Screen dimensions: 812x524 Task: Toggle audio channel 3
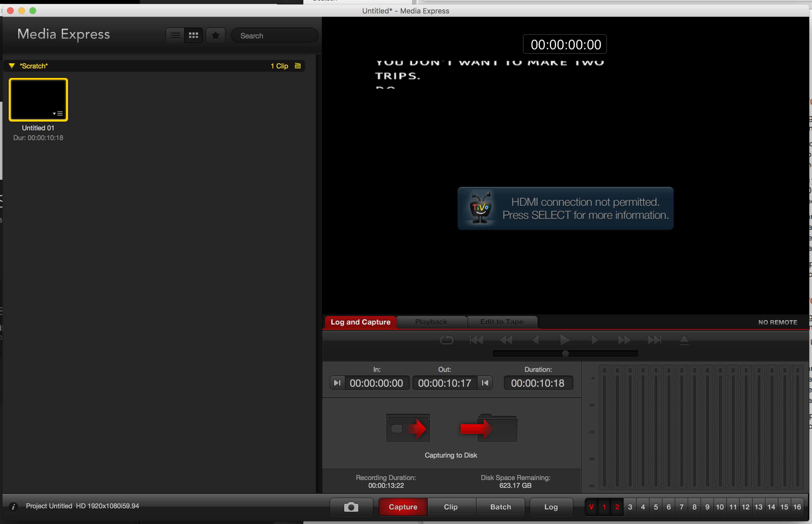click(x=630, y=507)
